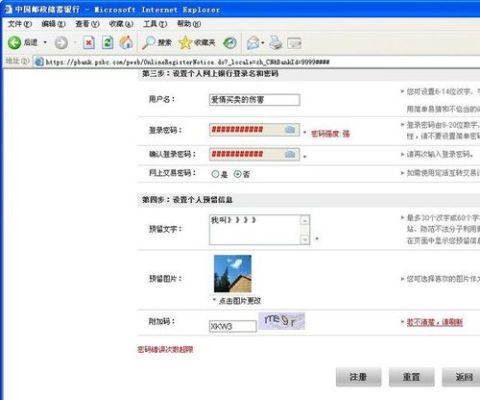Open the Mail envelope toolbar icon
The width and height of the screenshot is (480, 400).
coord(253,43)
